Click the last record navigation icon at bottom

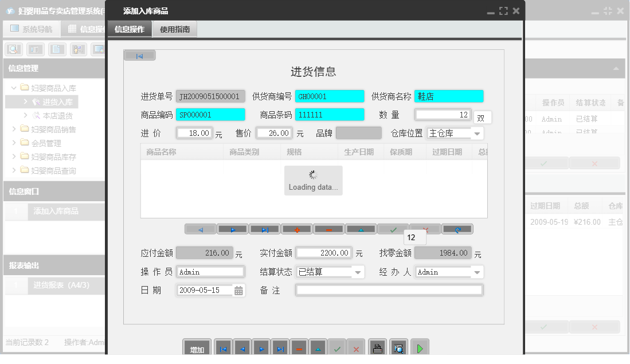pos(280,347)
